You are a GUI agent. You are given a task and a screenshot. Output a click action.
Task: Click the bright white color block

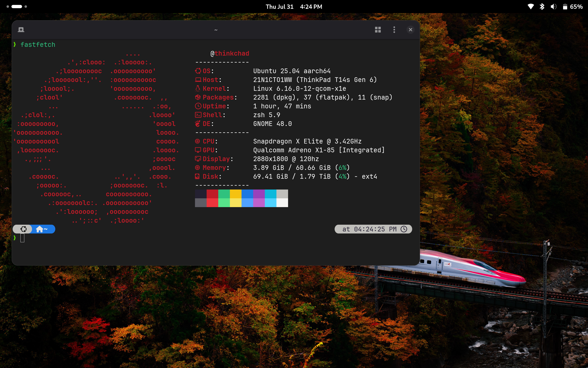tap(282, 203)
